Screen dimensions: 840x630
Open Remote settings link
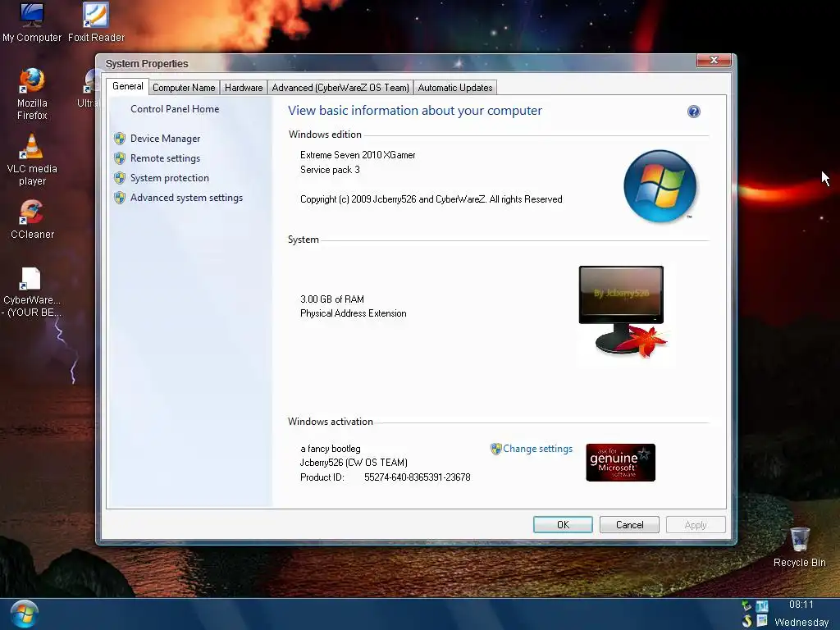click(165, 158)
